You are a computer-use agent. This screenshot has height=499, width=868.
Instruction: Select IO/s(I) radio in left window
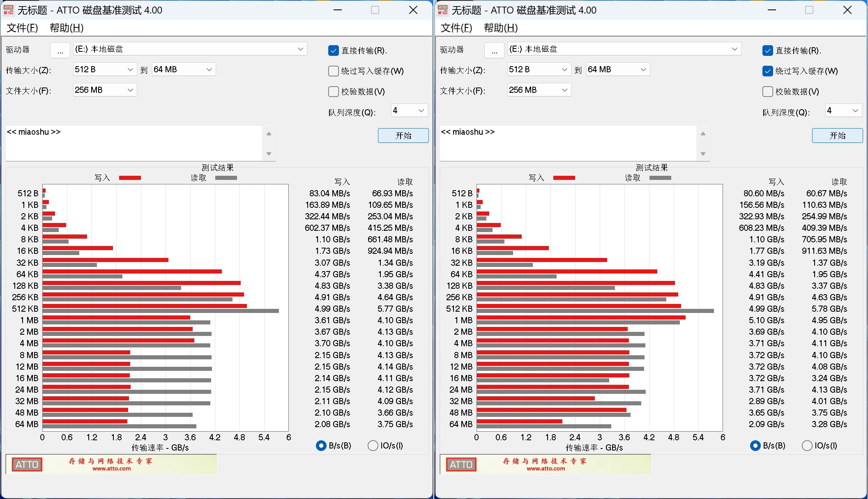(x=373, y=446)
